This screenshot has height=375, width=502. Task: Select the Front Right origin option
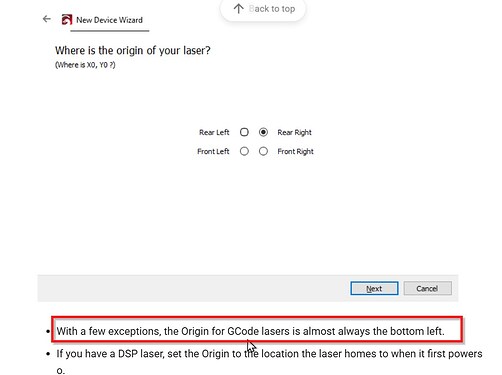[263, 151]
